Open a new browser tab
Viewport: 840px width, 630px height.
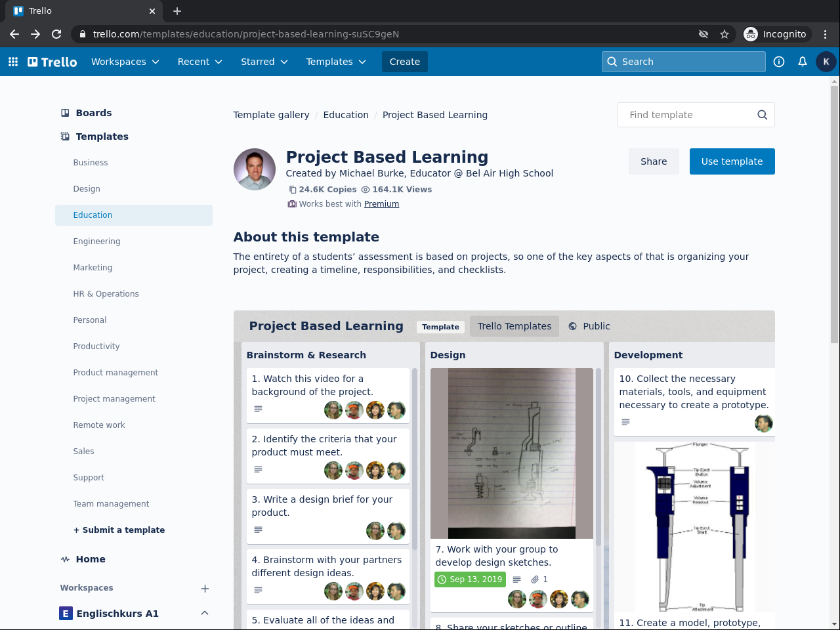pos(177,11)
